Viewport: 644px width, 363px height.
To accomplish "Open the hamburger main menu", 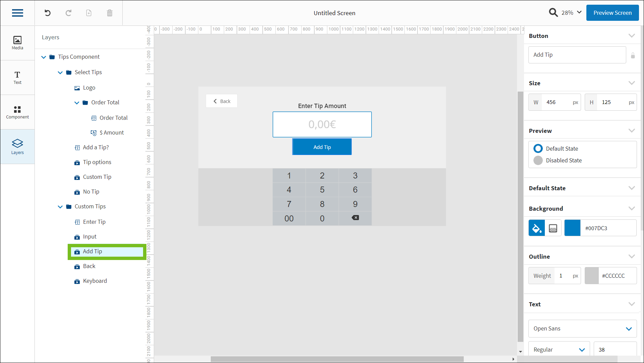I will point(17,13).
